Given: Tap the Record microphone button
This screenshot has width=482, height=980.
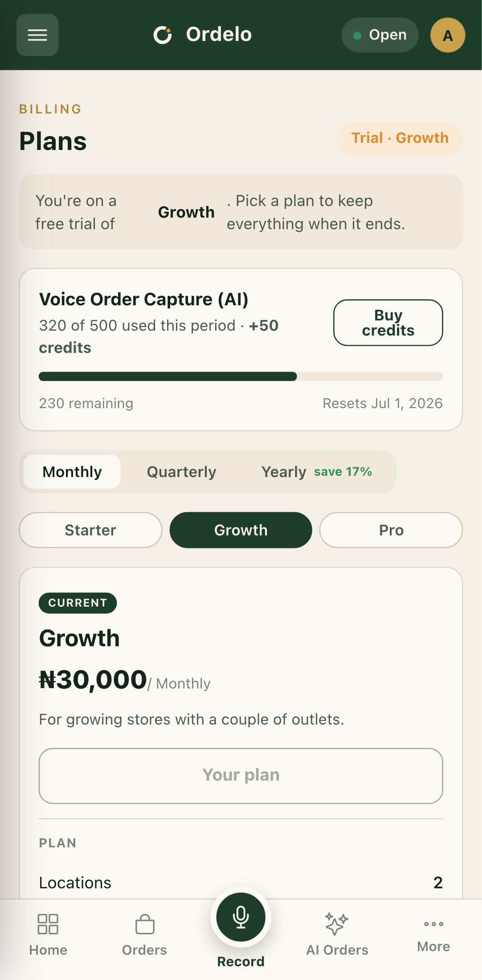Looking at the screenshot, I should coord(241,917).
